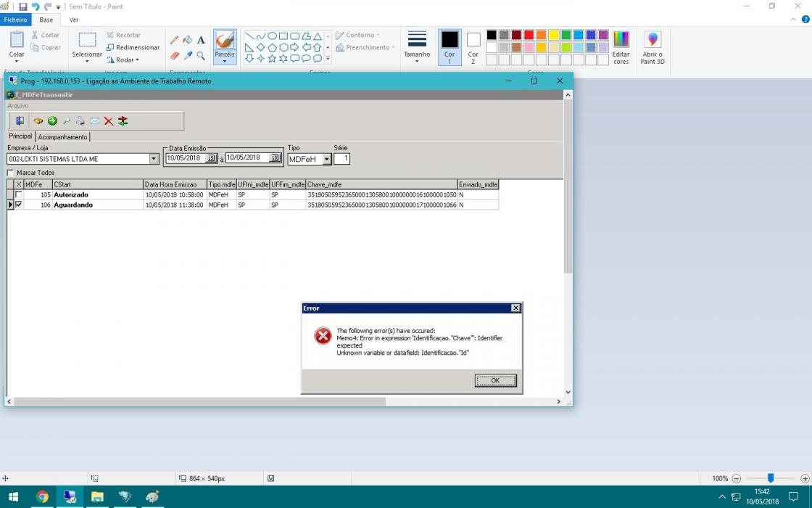Choose the five-point Star shape

coord(272,59)
